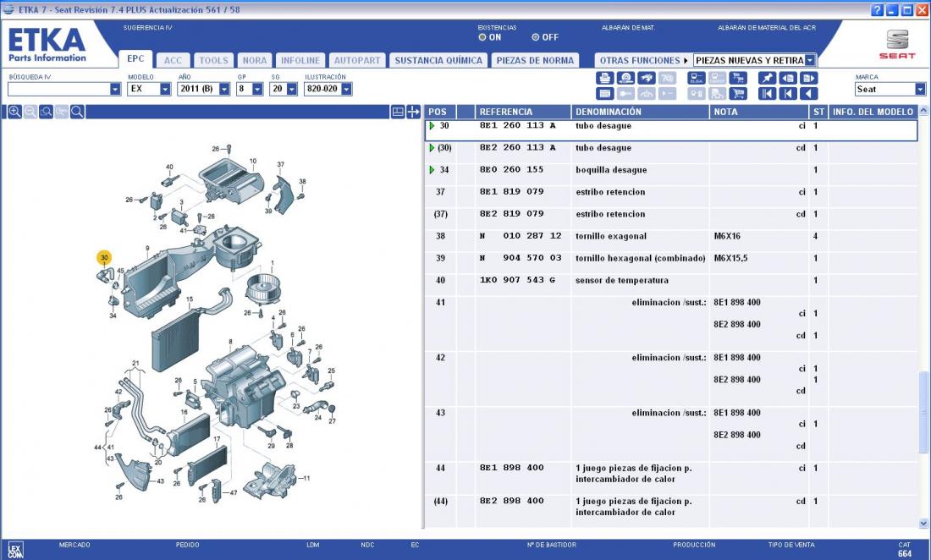Open the AUTOPART tab
This screenshot has width=931, height=560.
357,61
